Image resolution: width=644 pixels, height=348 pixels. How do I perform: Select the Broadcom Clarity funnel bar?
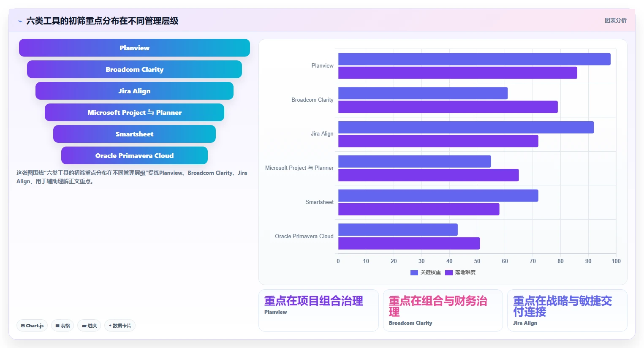(x=134, y=69)
